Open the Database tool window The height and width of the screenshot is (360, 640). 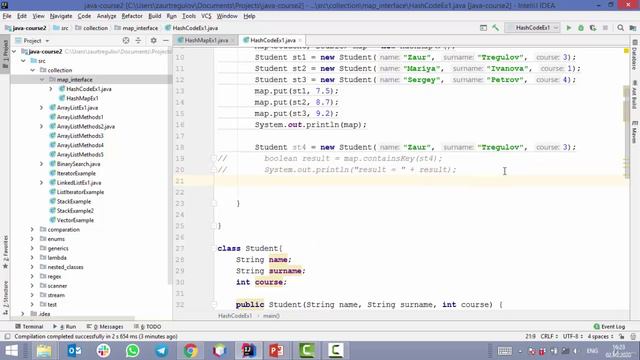635,55
